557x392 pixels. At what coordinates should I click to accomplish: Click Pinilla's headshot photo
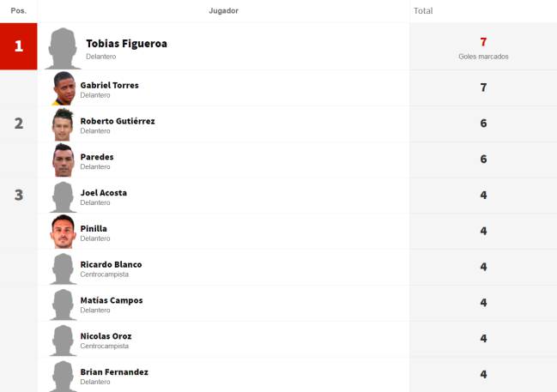(x=64, y=232)
